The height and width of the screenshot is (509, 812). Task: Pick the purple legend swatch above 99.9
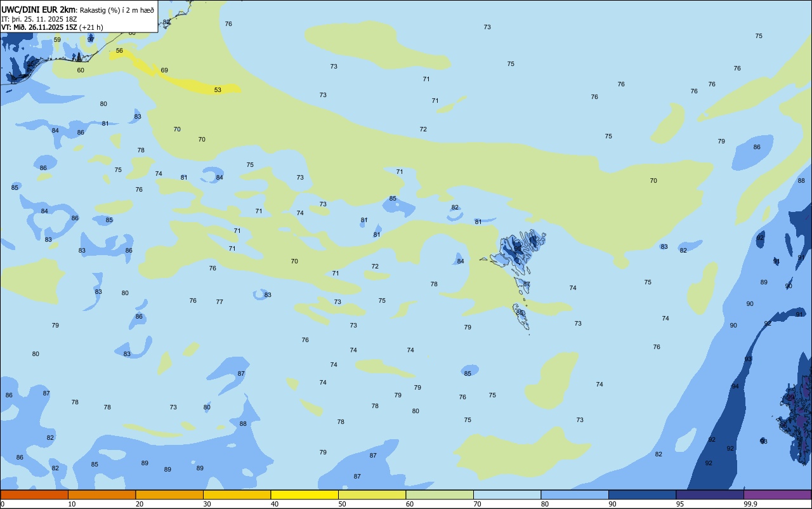point(777,494)
